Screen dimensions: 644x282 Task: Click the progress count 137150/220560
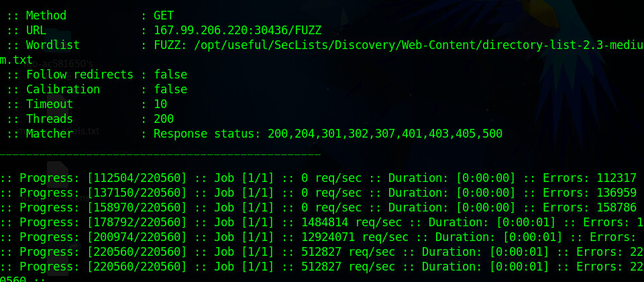[x=137, y=193]
